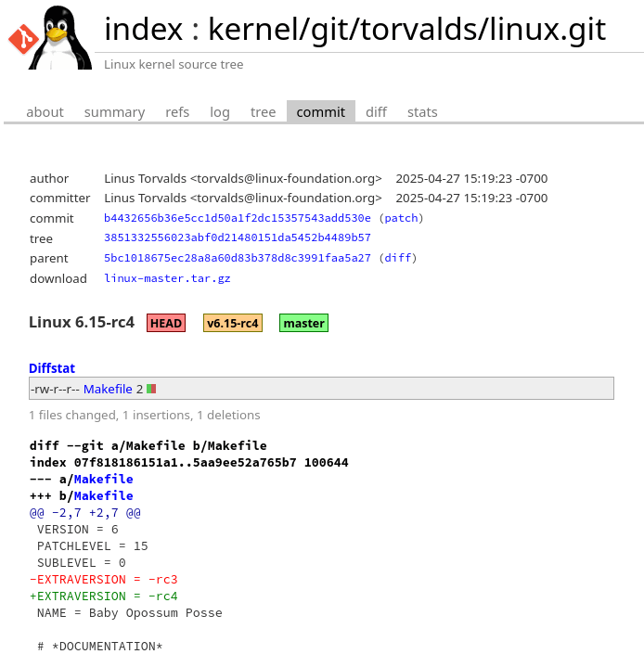The height and width of the screenshot is (667, 644).
Task: Switch to the diff tab
Action: click(376, 112)
